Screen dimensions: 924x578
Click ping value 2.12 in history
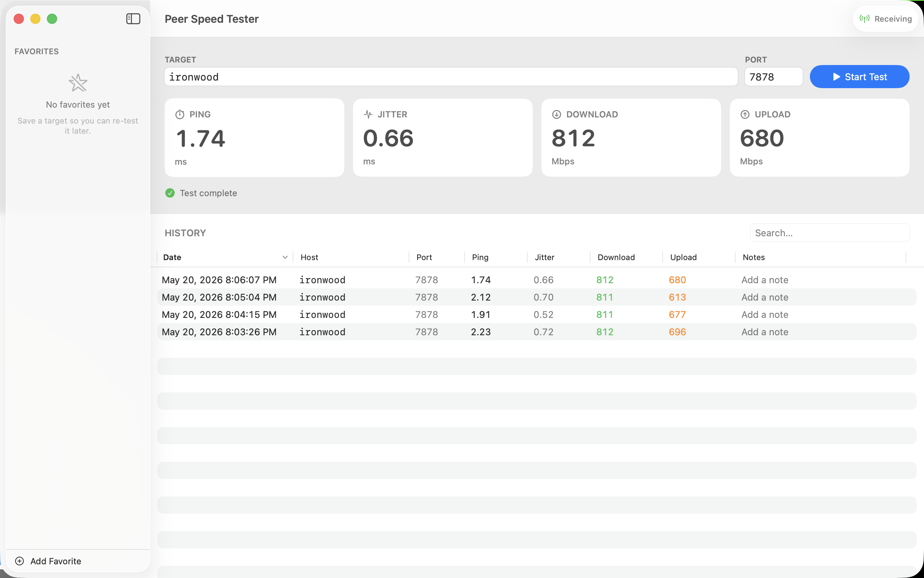point(481,297)
